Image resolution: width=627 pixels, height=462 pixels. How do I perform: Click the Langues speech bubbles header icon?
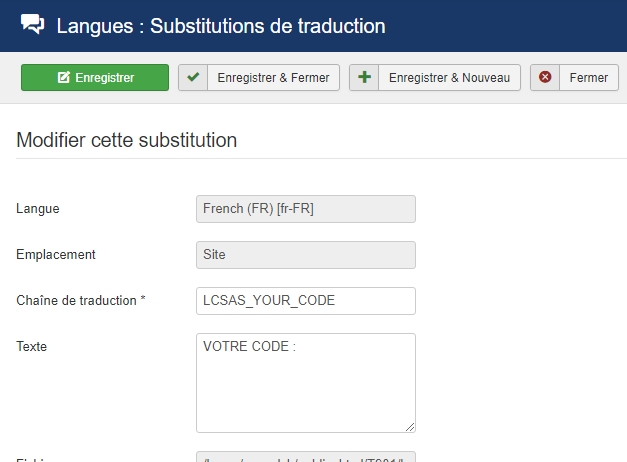(32, 25)
